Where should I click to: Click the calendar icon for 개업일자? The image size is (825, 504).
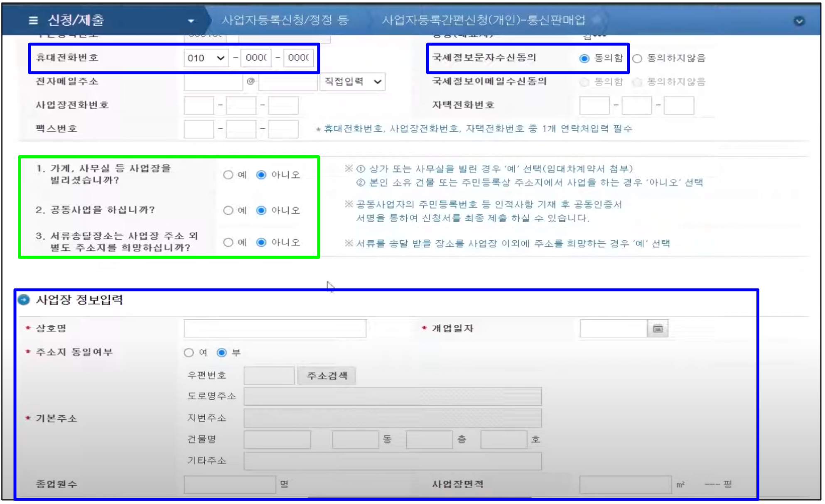[658, 328]
